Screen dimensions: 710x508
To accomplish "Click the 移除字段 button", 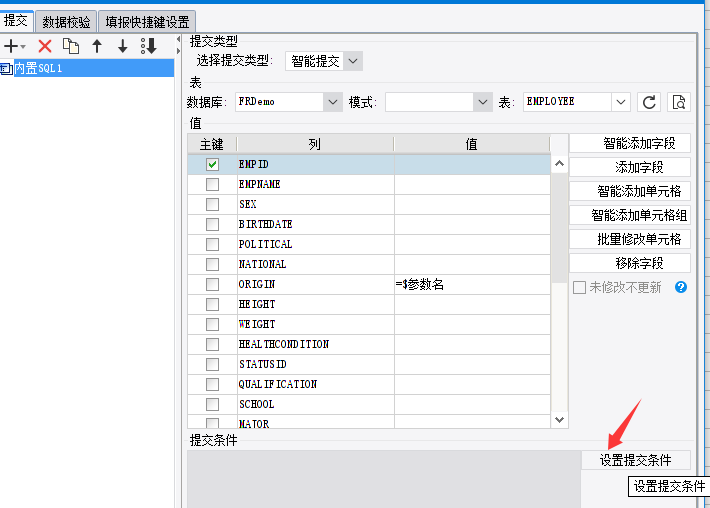I will pos(630,263).
